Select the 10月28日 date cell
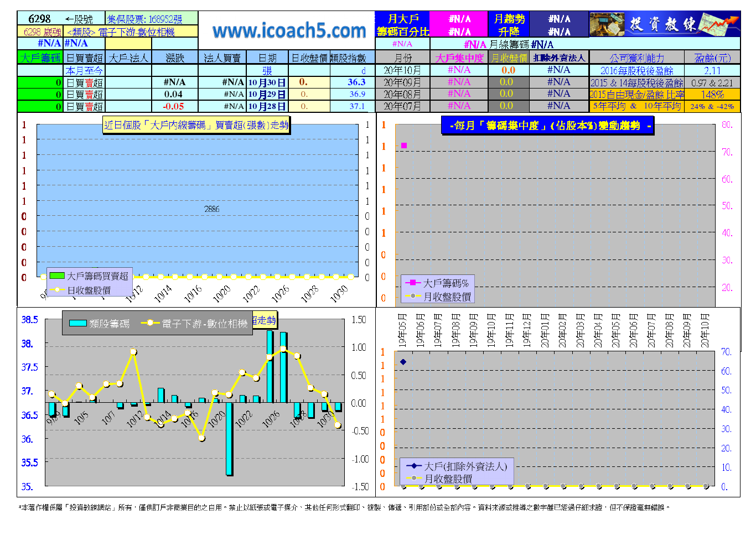This screenshot has width=756, height=535. [x=267, y=106]
